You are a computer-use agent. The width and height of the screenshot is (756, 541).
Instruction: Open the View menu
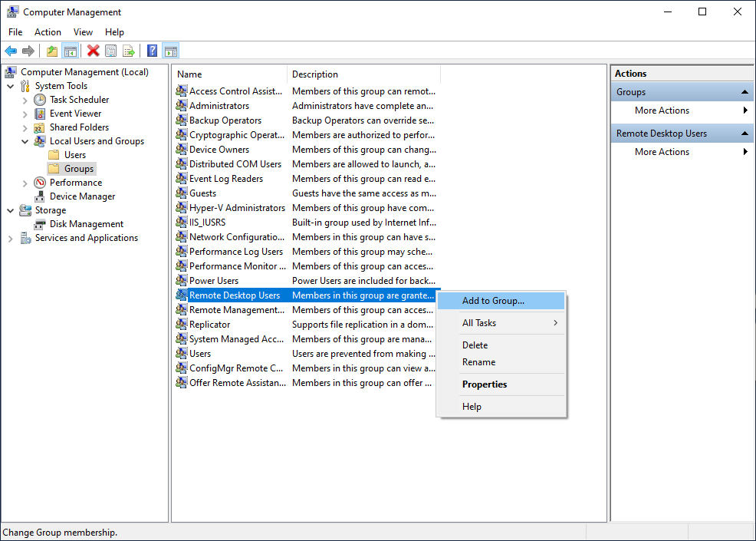[x=83, y=32]
